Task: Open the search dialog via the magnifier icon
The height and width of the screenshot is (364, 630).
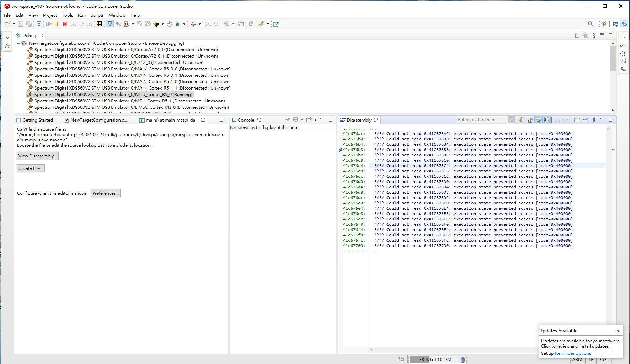Action: pyautogui.click(x=590, y=24)
